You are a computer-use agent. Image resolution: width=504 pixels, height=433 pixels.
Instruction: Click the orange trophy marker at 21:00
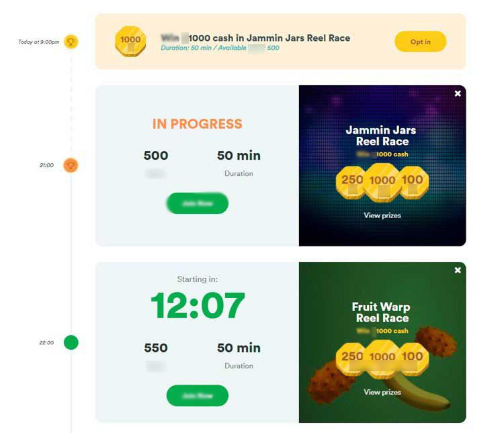[x=71, y=164]
